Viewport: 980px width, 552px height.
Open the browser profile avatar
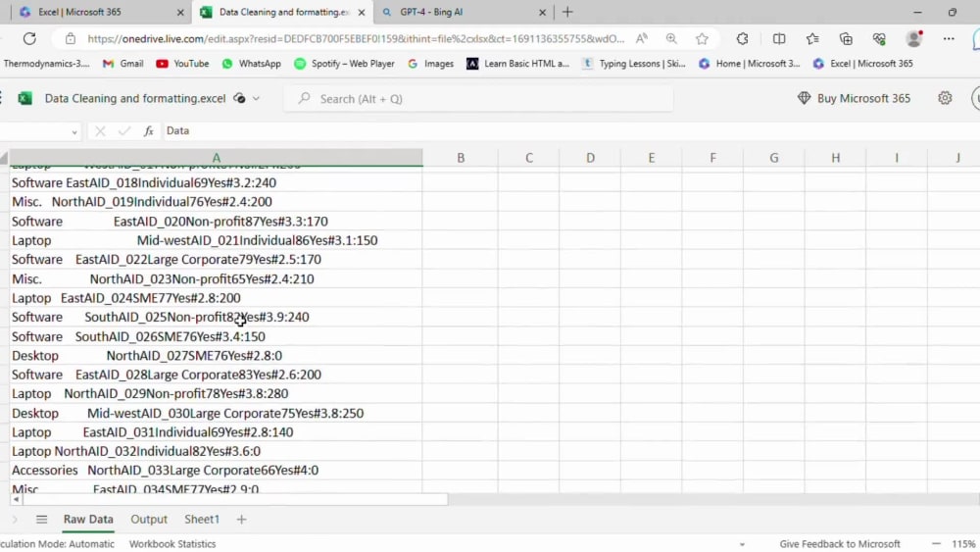[x=914, y=39]
